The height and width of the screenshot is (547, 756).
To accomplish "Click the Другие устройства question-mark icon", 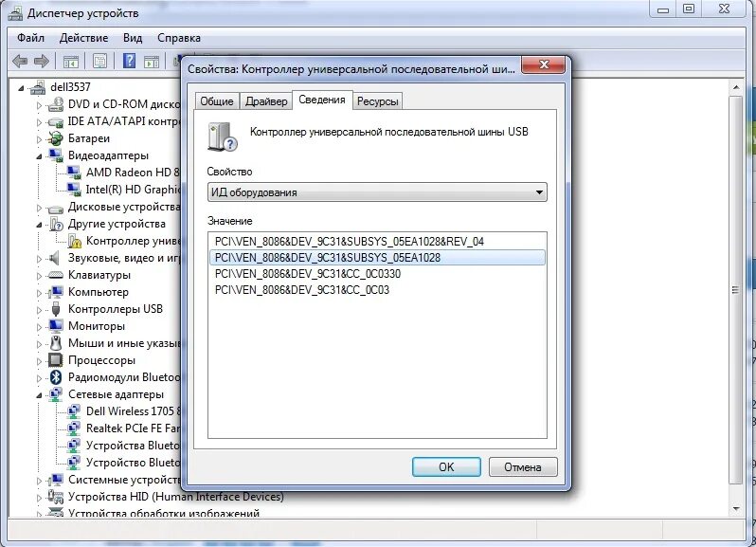I will [56, 224].
